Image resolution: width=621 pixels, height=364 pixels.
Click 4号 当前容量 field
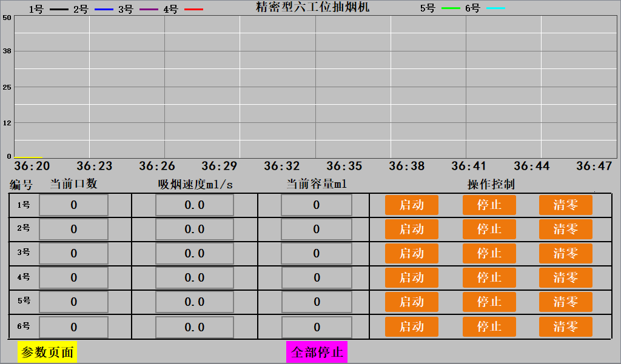click(x=317, y=277)
